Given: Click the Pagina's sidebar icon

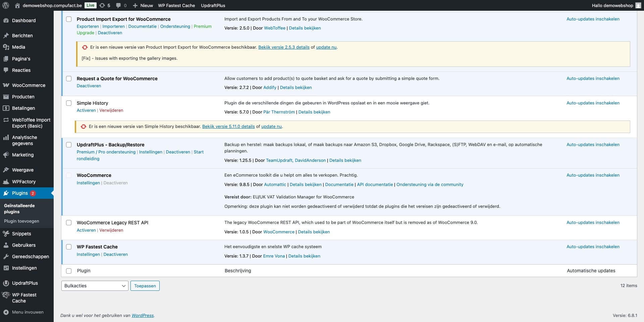Looking at the screenshot, I should (x=6, y=59).
